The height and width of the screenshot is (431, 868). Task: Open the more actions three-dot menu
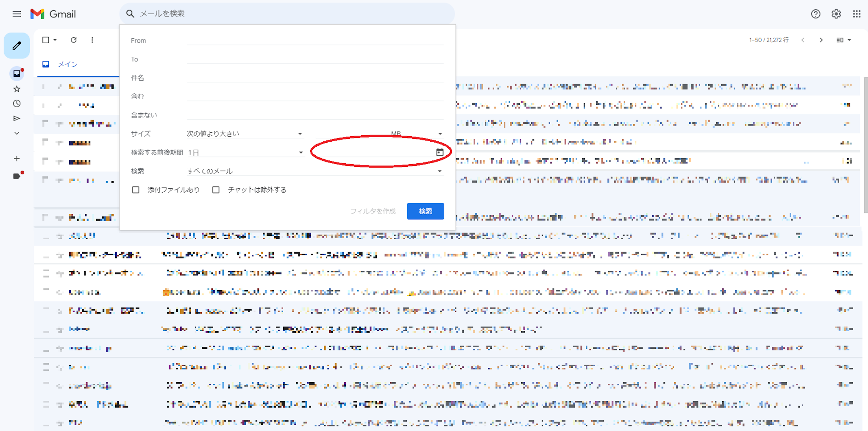click(92, 40)
